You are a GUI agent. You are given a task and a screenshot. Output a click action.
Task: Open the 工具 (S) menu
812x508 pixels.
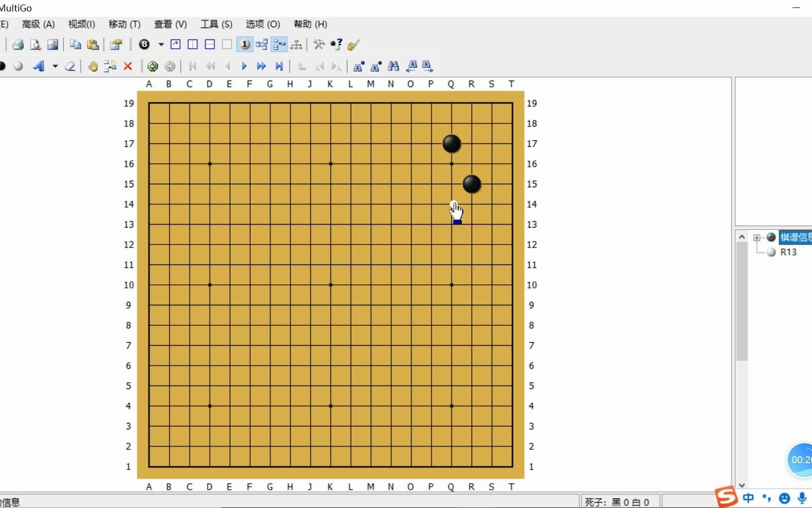click(216, 24)
